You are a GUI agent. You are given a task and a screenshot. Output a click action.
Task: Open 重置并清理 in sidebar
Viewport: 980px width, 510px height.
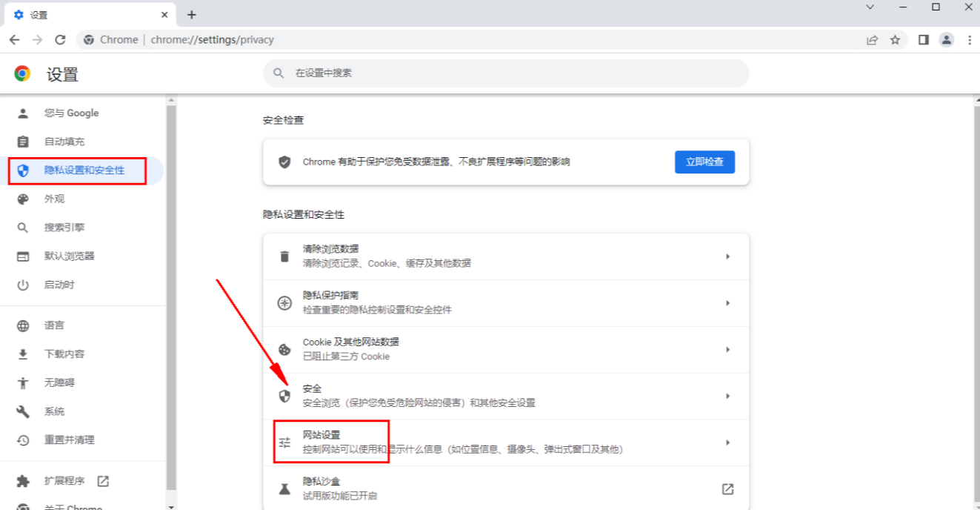(x=82, y=440)
